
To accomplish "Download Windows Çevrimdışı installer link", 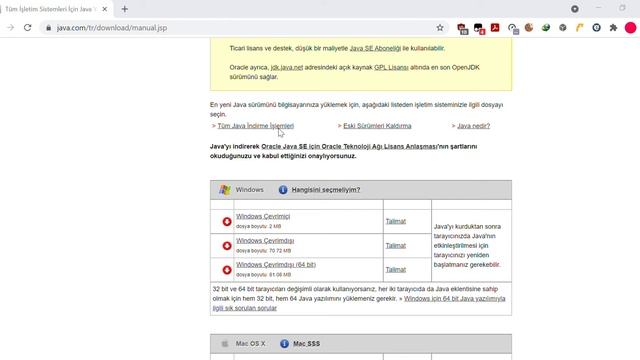I will coord(265,240).
